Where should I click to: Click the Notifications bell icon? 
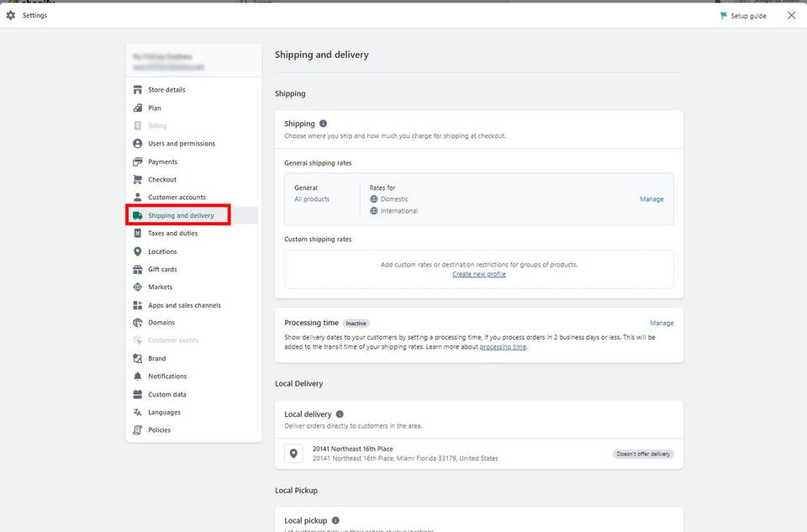click(x=137, y=377)
